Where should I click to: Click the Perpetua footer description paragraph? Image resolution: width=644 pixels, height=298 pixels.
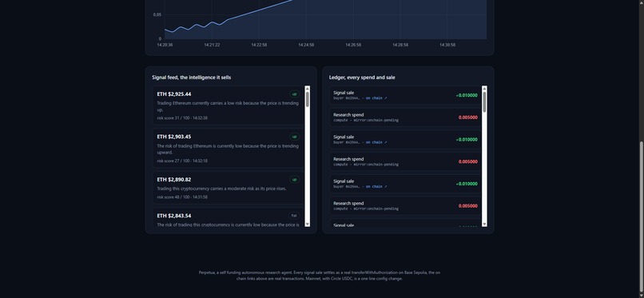[x=319, y=276]
